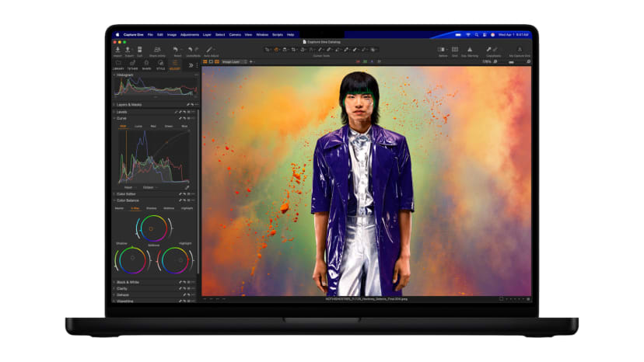This screenshot has width=644, height=362.
Task: Toggle the Grid overlay icon
Action: pos(453,49)
